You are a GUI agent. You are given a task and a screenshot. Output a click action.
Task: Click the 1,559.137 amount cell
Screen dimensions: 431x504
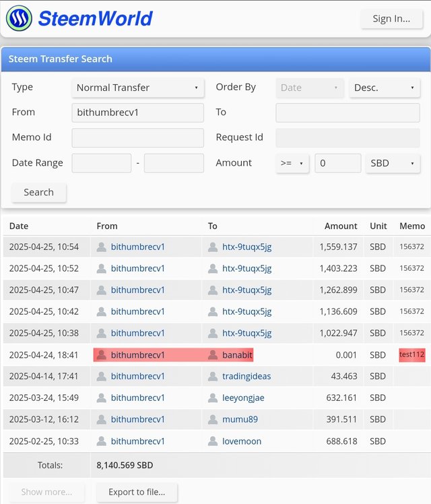coord(338,247)
